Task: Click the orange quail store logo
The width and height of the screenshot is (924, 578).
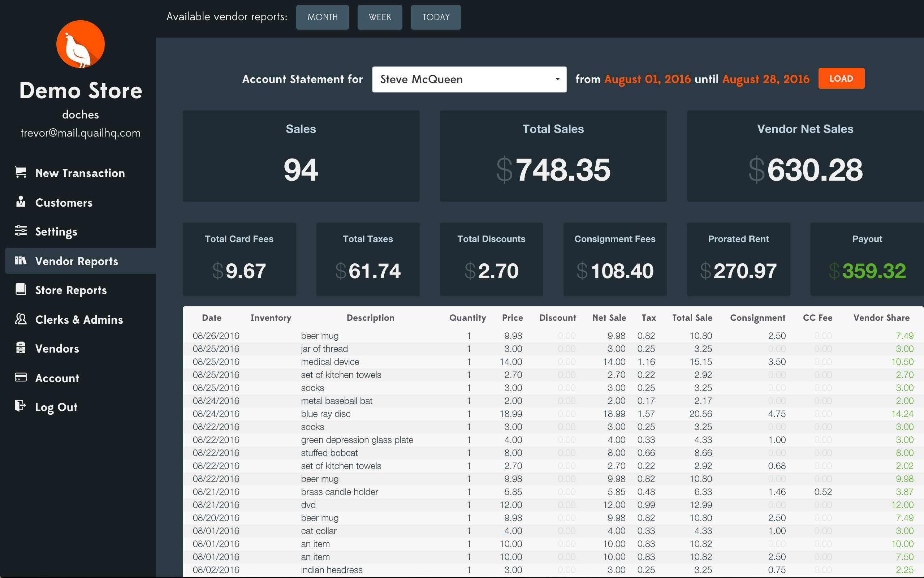Action: [80, 44]
